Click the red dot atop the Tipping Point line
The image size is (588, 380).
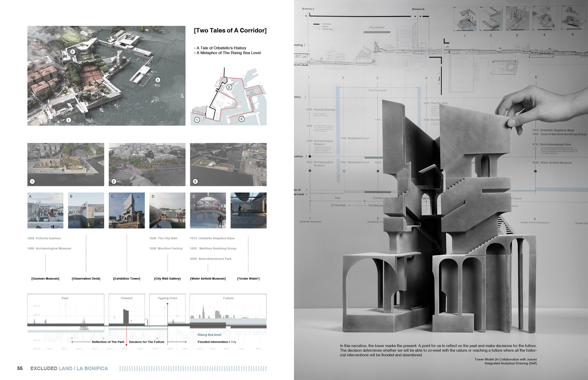coord(168,304)
